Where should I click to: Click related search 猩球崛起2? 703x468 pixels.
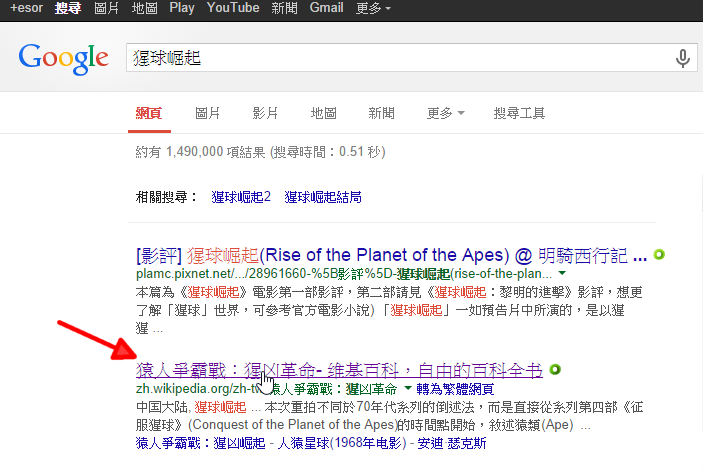tap(241, 197)
